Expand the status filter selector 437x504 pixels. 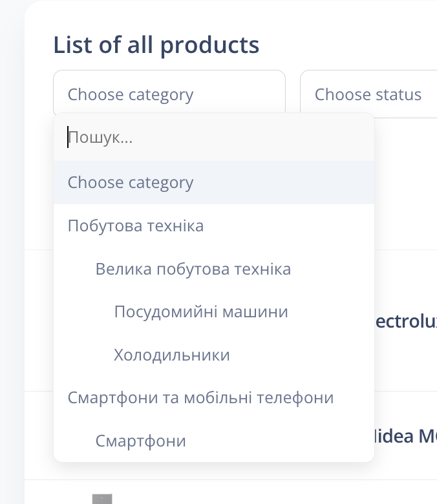[x=368, y=94]
